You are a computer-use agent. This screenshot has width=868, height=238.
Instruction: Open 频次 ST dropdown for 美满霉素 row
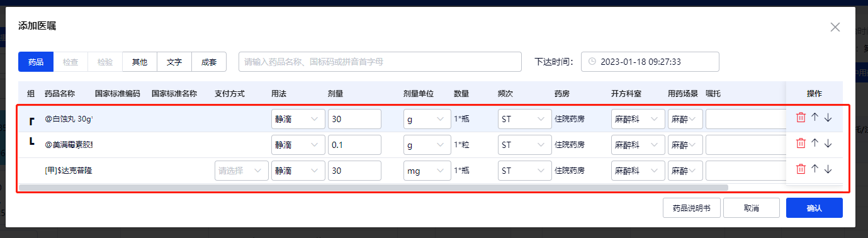[524, 145]
